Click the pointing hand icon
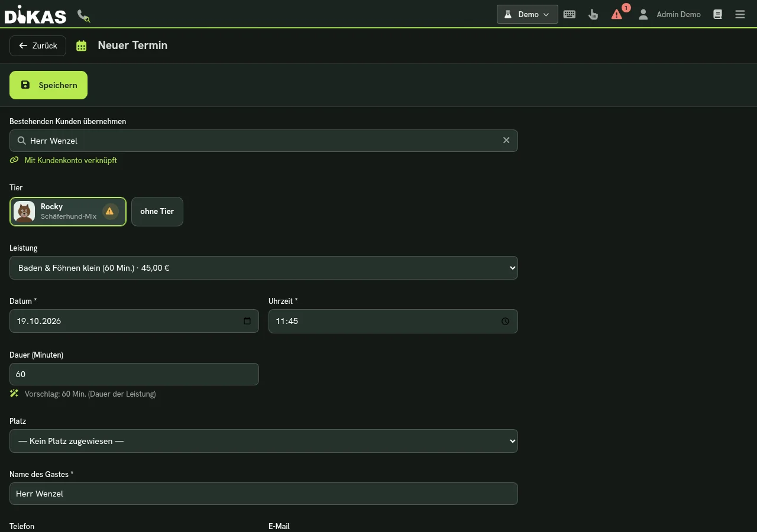757x532 pixels. [593, 14]
